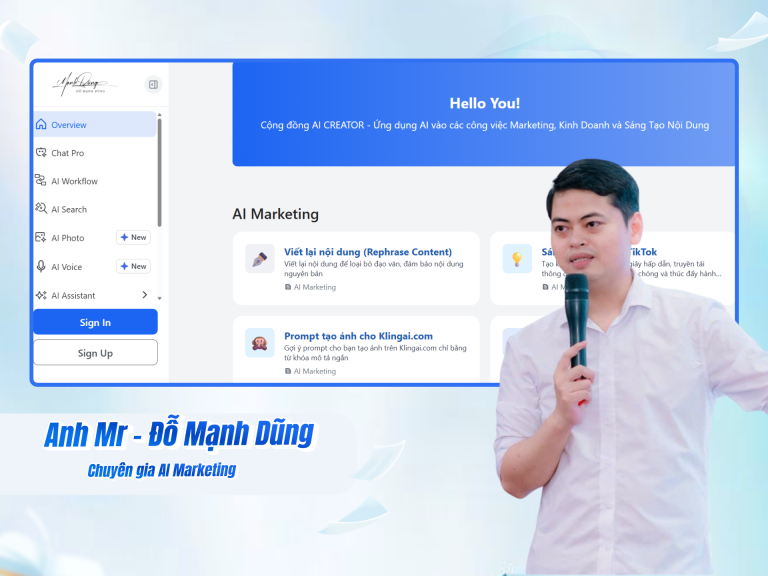This screenshot has height=576, width=768.
Task: Click the sidebar scroll down arrow
Action: 159,298
